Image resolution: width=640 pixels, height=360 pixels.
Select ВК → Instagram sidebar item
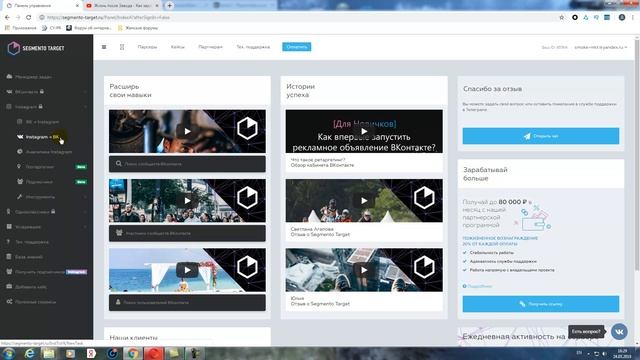tap(42, 122)
